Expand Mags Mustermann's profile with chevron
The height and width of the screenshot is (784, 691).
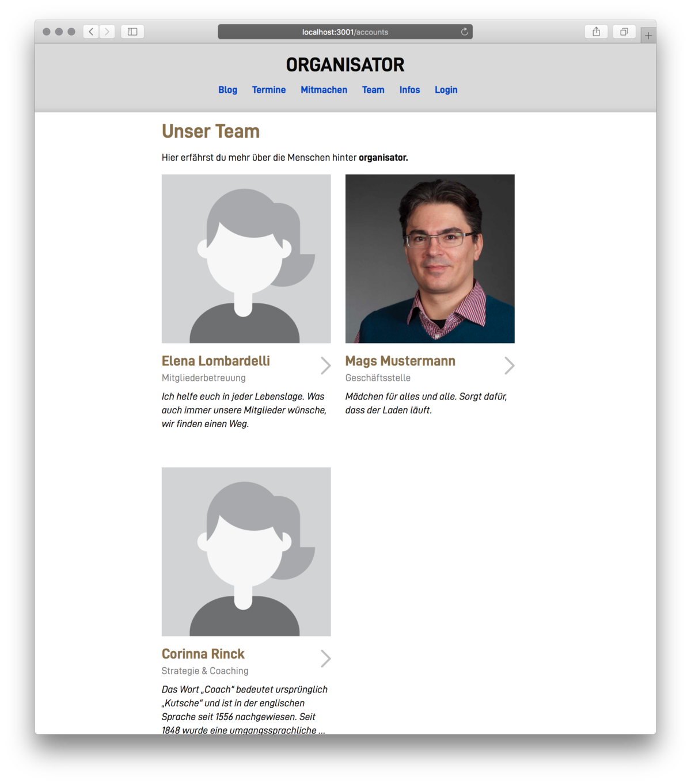tap(509, 366)
